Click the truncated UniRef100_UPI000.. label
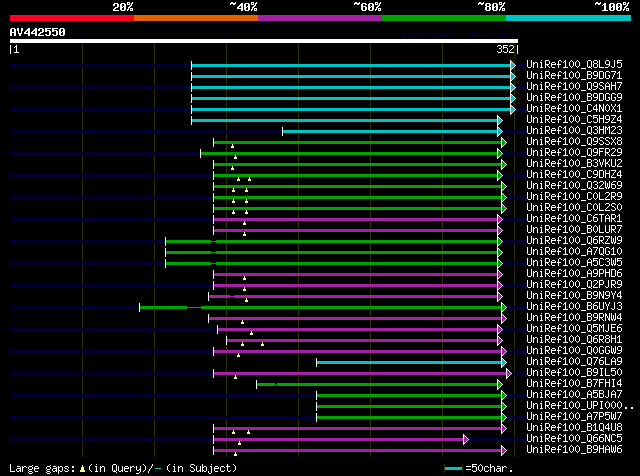The width and height of the screenshot is (640, 476). (x=580, y=406)
